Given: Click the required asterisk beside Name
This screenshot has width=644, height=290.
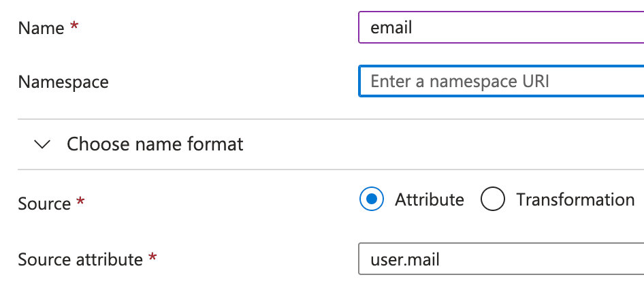Looking at the screenshot, I should (x=74, y=27).
